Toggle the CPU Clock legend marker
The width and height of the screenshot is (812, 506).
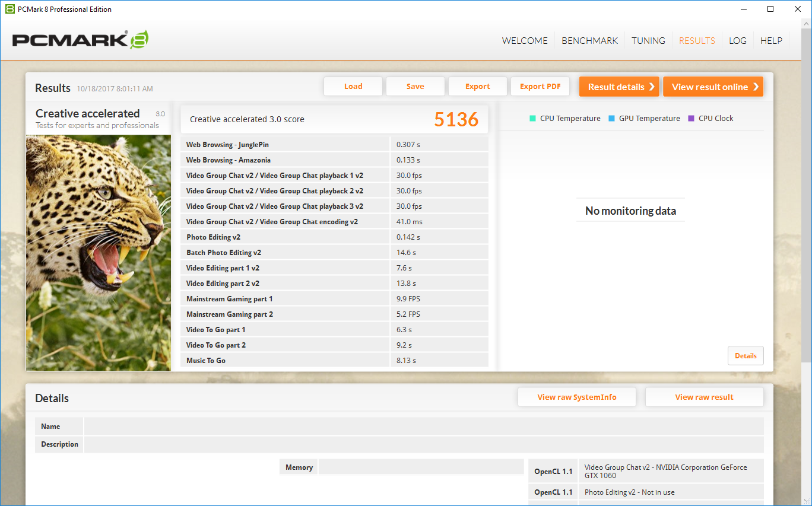tap(691, 119)
